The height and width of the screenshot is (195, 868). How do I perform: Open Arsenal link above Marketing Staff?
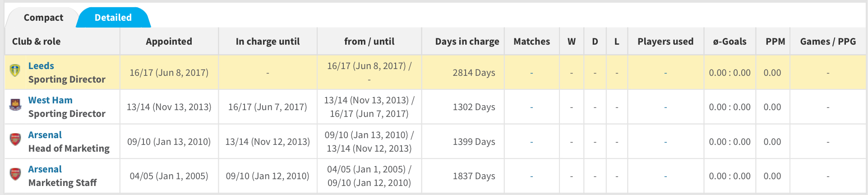tap(45, 169)
